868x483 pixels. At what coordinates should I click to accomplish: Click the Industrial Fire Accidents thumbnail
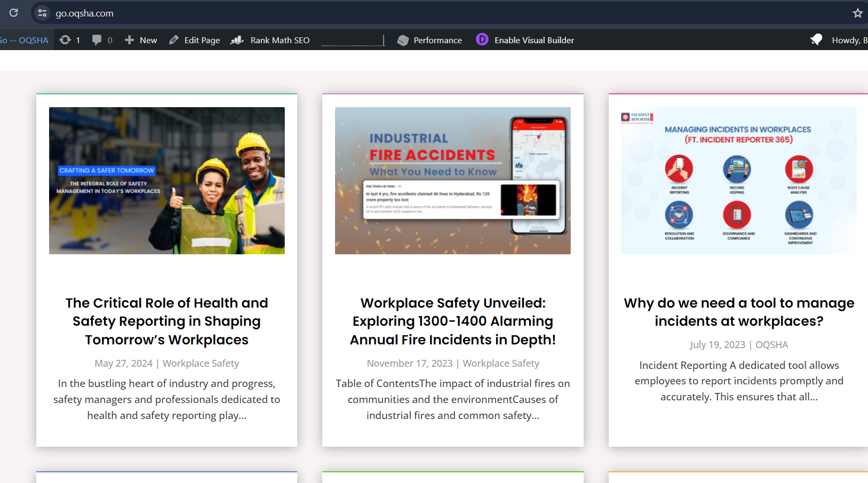[452, 181]
